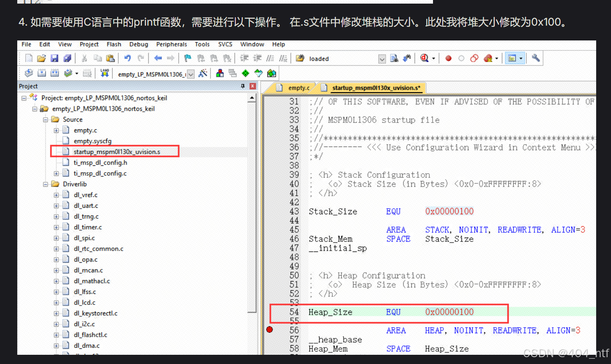
Task: Click the Stack_Size value on line 43
Action: [x=449, y=211]
